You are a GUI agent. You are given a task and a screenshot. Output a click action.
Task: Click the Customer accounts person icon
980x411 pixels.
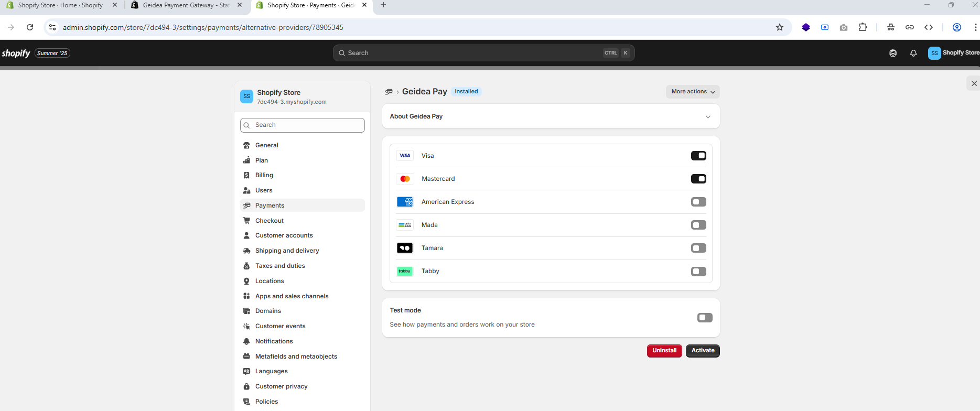246,235
